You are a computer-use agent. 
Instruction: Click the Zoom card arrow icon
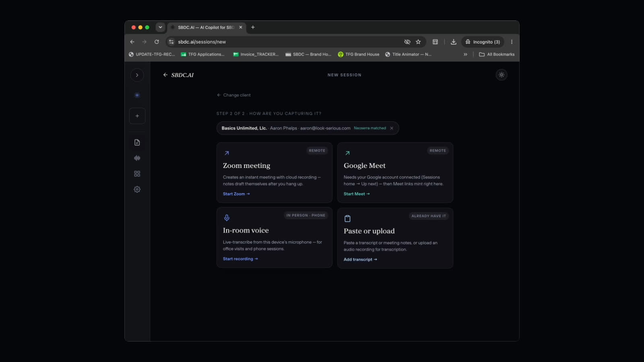227,153
